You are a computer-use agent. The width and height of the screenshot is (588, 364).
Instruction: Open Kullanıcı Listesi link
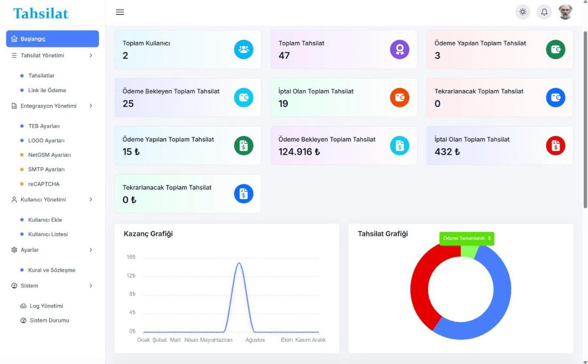pyautogui.click(x=48, y=234)
